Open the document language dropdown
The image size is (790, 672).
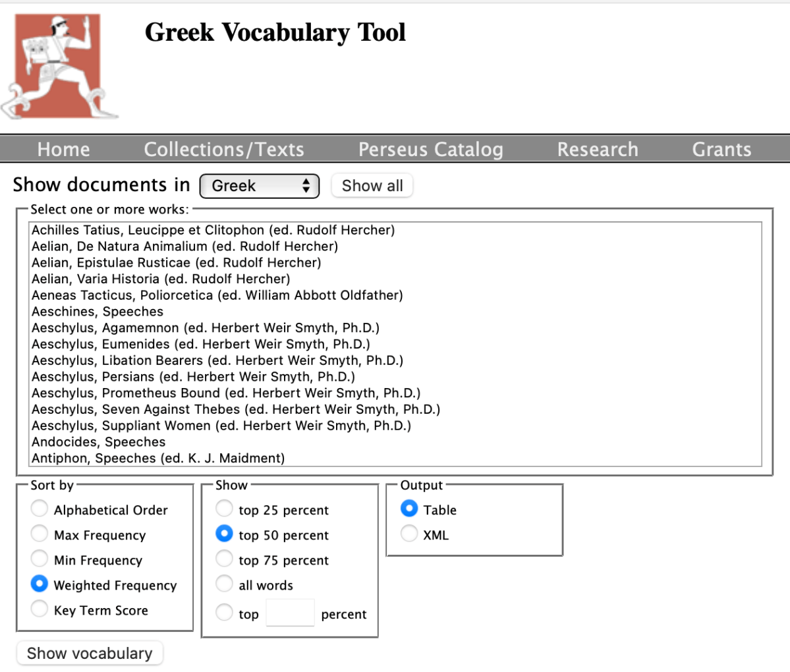(x=259, y=185)
